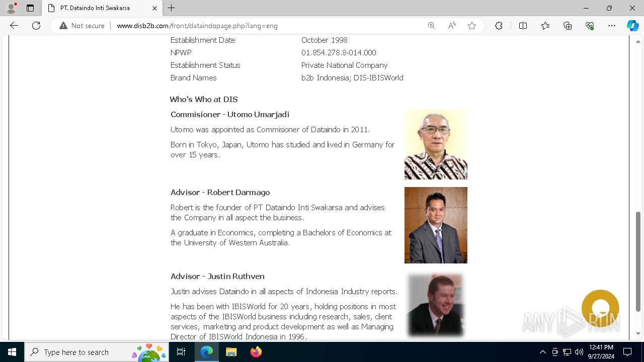Open the orange chat bubble widget
644x362 pixels.
click(600, 308)
